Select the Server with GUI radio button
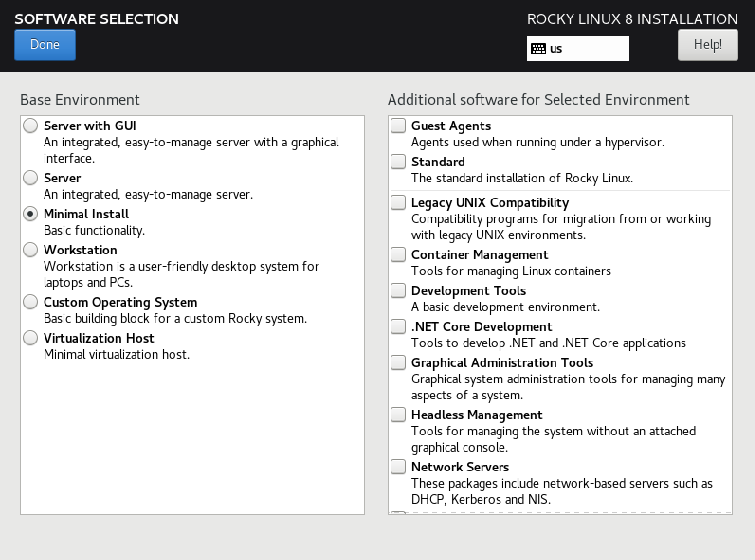Screen dimensions: 755x560 [x=30, y=126]
